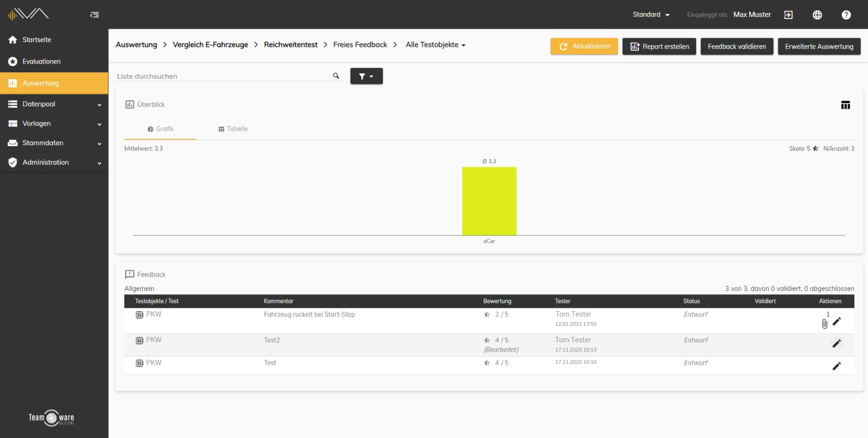The height and width of the screenshot is (438, 868).
Task: Go to Auswertung breadcrumb
Action: tap(136, 45)
